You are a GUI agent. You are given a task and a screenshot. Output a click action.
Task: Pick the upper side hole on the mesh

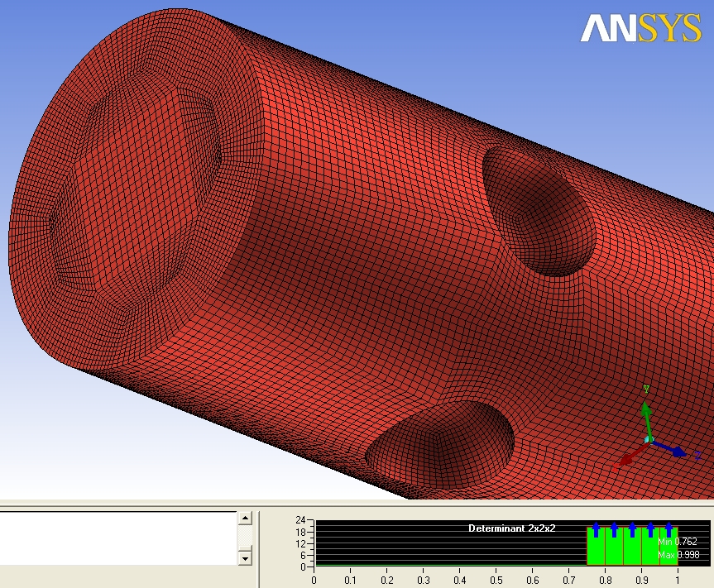[x=538, y=211]
